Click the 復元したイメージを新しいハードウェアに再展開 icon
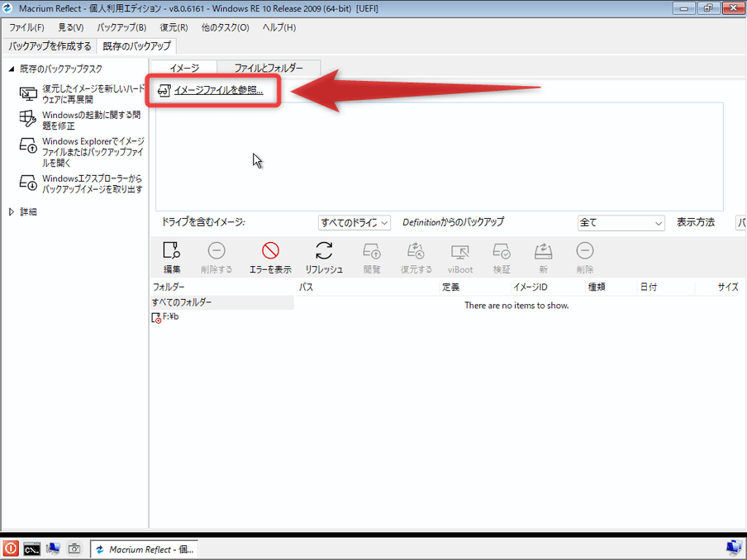The image size is (747, 560). click(x=28, y=94)
